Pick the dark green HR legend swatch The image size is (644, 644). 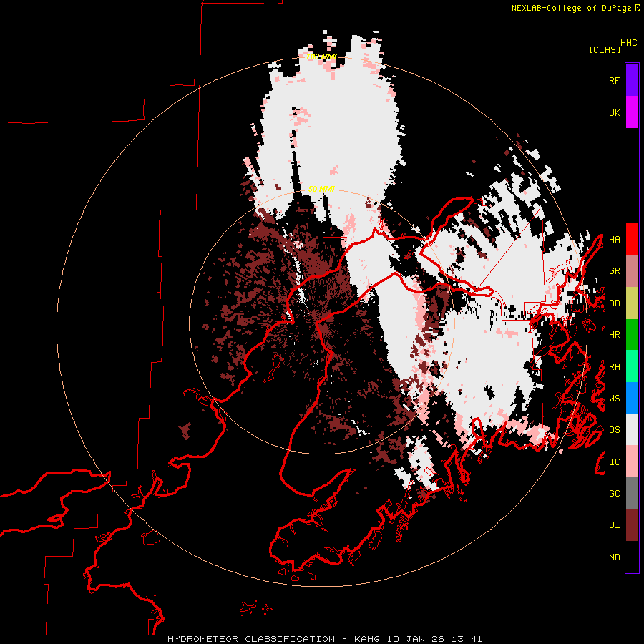point(632,335)
